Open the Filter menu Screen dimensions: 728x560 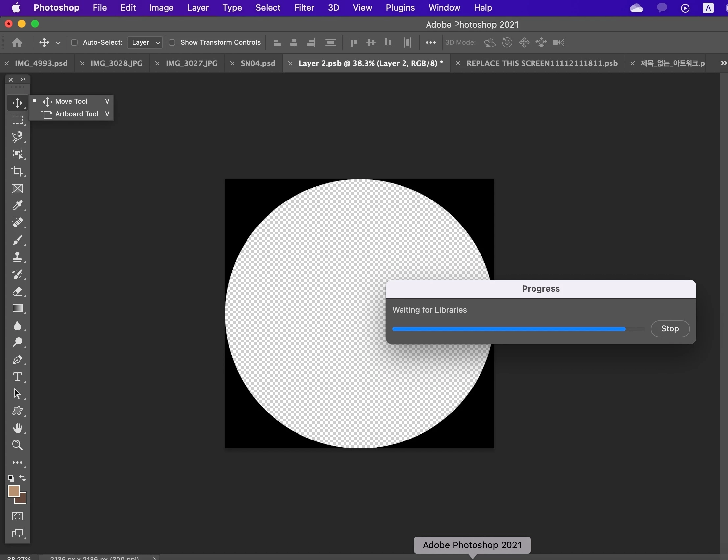tap(304, 8)
